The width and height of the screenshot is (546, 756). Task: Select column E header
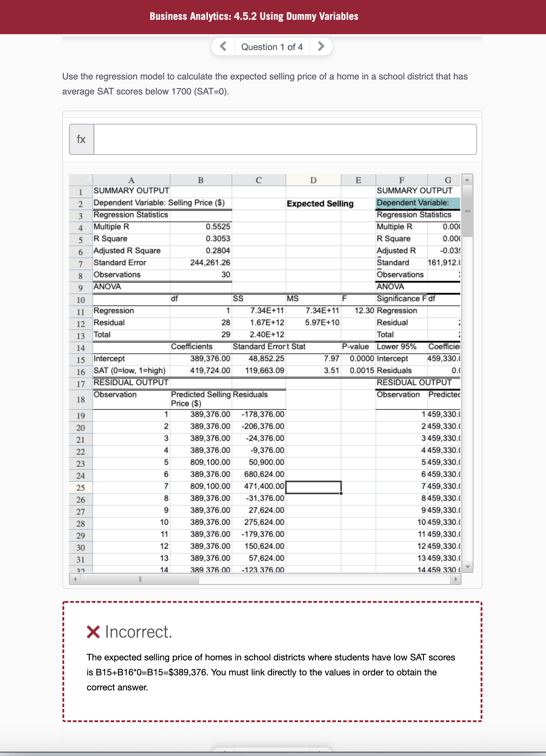point(358,180)
